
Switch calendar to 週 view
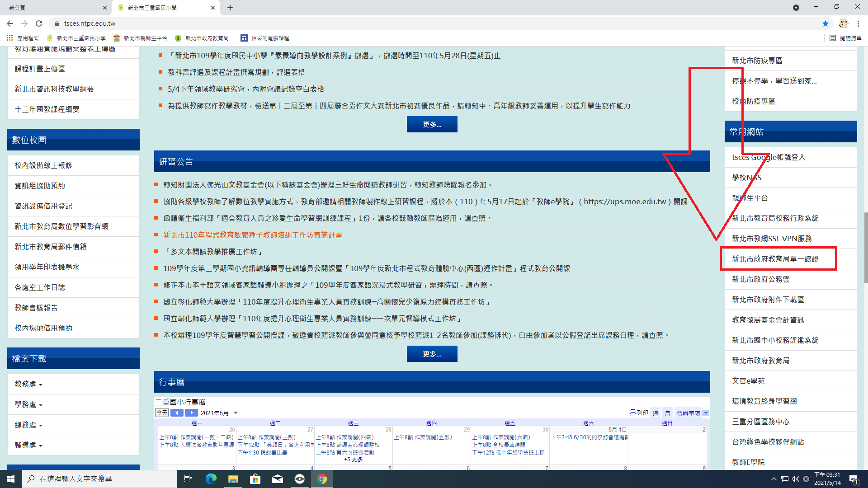[x=655, y=413]
